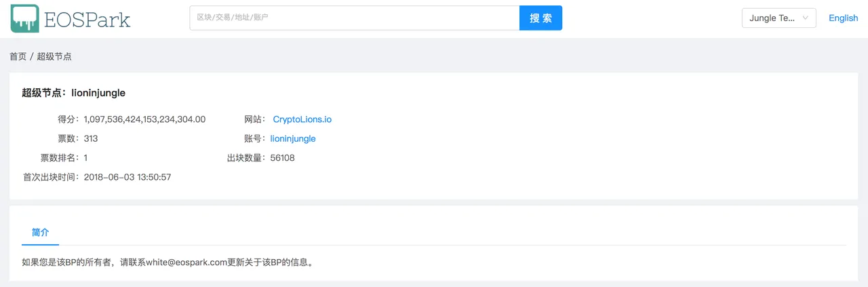This screenshot has width=868, height=287.
Task: Open the CryptoLions.io website link
Action: click(x=302, y=119)
